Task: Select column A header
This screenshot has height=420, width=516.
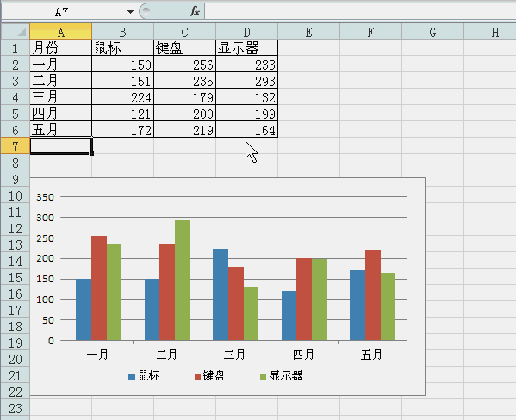Action: tap(61, 32)
